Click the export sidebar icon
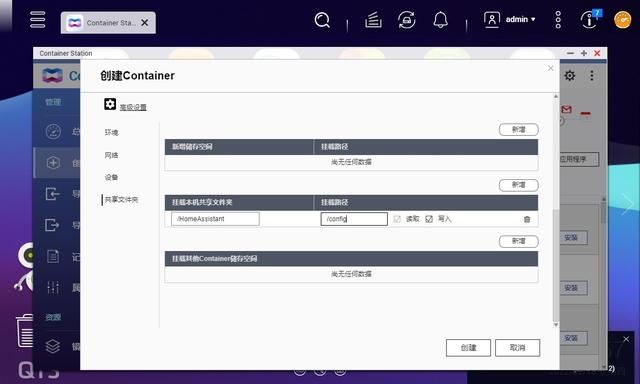This screenshot has width=640, height=384. click(x=52, y=225)
